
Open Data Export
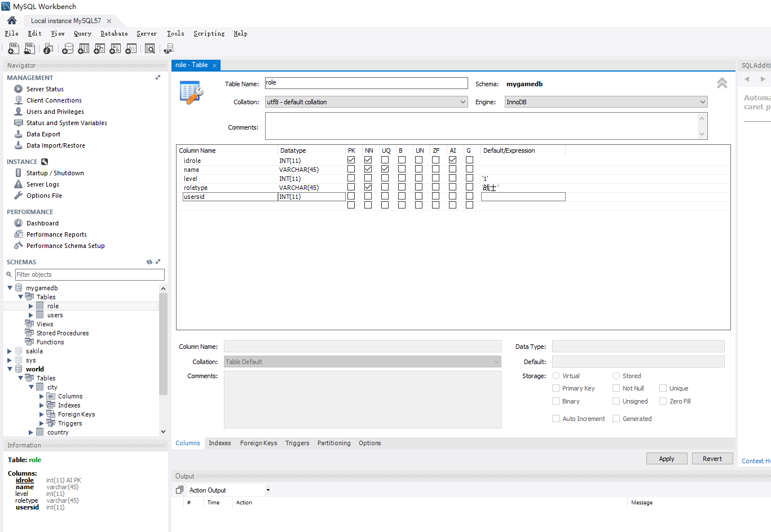point(43,134)
